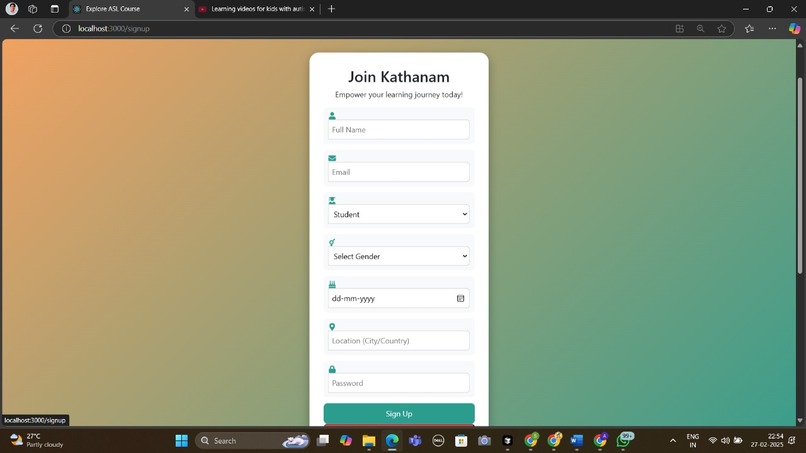Open browser Settings and more menu
Image resolution: width=806 pixels, height=453 pixels.
click(772, 29)
